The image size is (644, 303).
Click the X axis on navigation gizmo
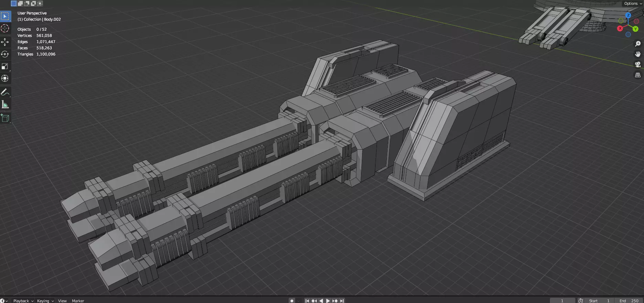pyautogui.click(x=620, y=28)
